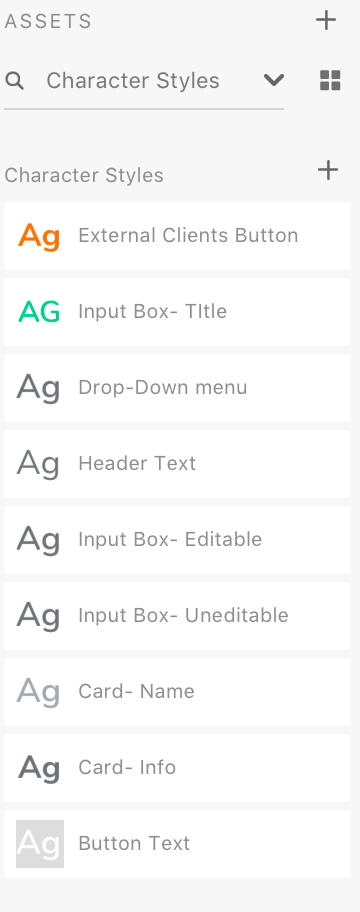The width and height of the screenshot is (360, 912).
Task: Select Input Box- TItle style
Action: pos(177,312)
